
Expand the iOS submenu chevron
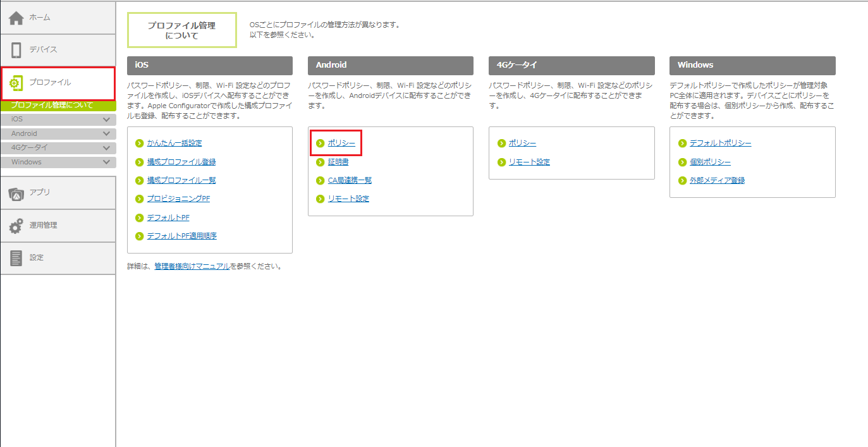click(106, 119)
